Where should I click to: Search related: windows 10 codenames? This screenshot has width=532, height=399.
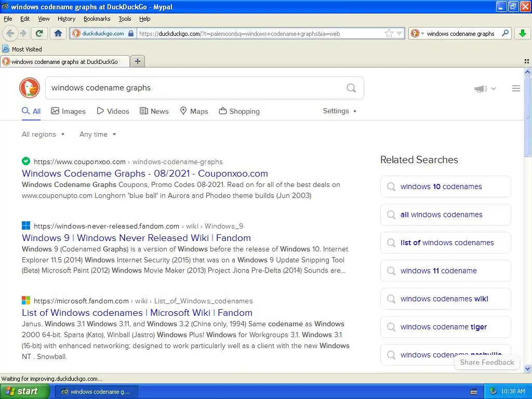click(x=445, y=187)
